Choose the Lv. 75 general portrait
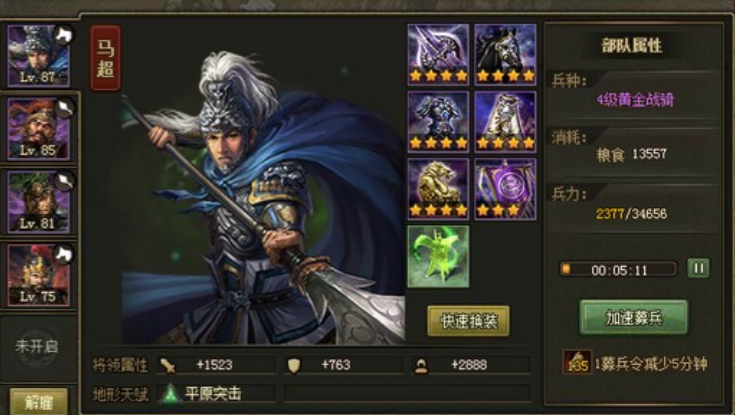This screenshot has height=415, width=735. click(x=38, y=275)
